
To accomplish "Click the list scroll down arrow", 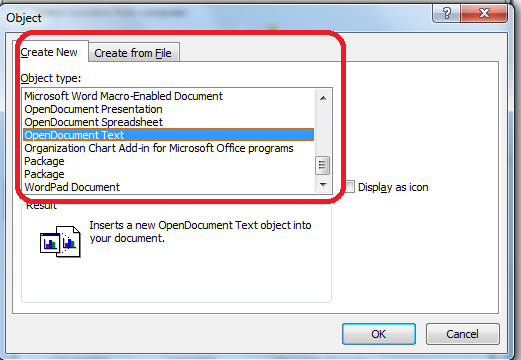I will pyautogui.click(x=323, y=184).
